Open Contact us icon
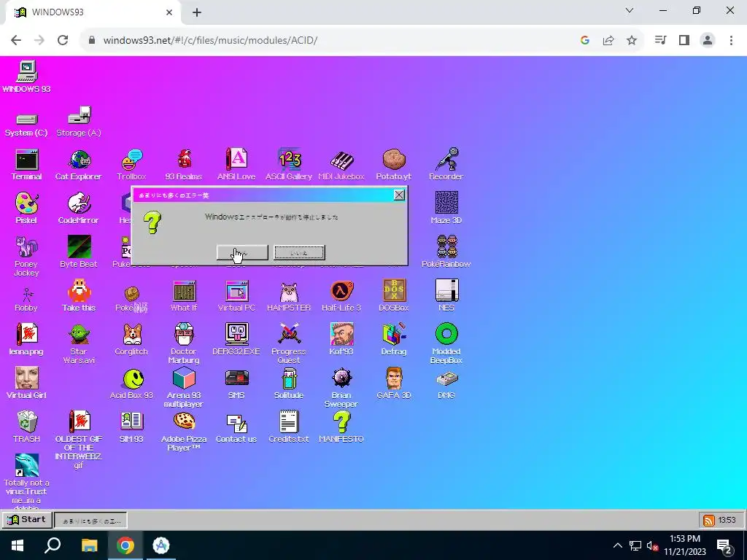Screen dimensions: 747x560 pos(236,427)
